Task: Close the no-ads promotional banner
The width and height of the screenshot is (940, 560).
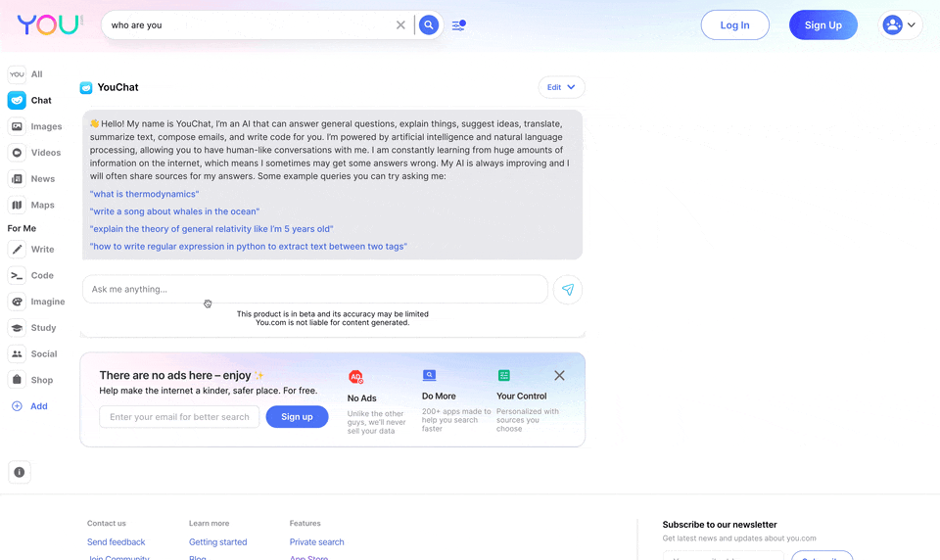Action: click(x=559, y=376)
